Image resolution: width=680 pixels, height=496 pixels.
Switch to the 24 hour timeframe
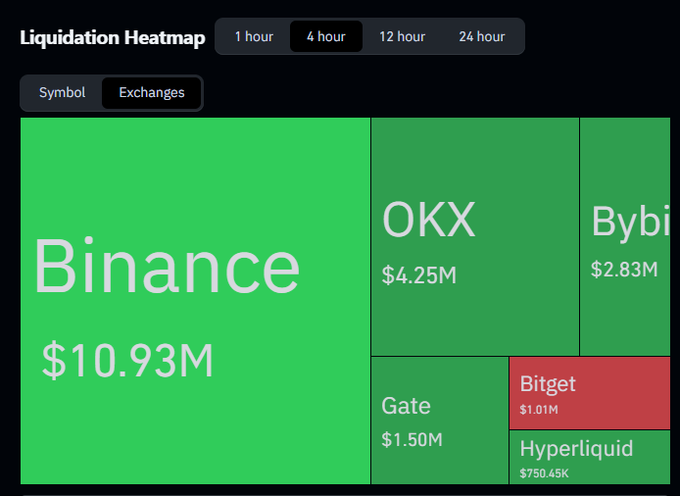(482, 36)
